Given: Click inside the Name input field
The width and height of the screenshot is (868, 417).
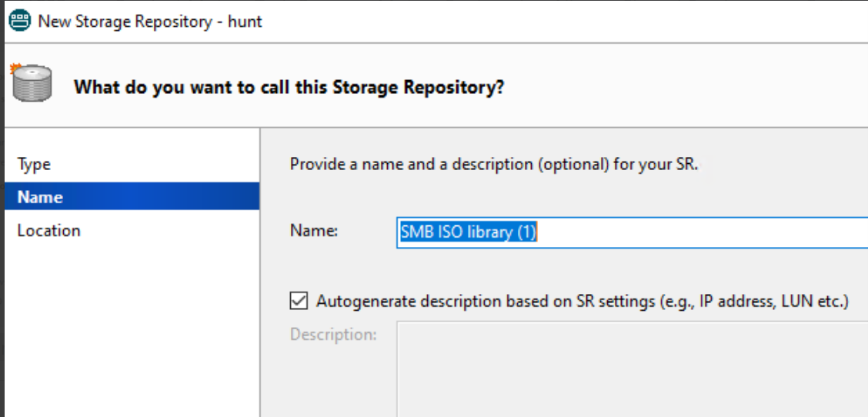Looking at the screenshot, I should click(x=693, y=232).
